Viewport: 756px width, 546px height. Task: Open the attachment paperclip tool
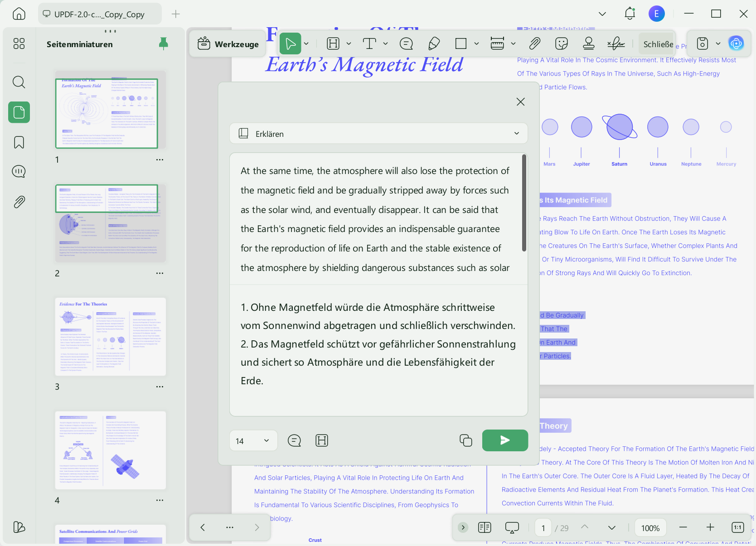pos(535,44)
